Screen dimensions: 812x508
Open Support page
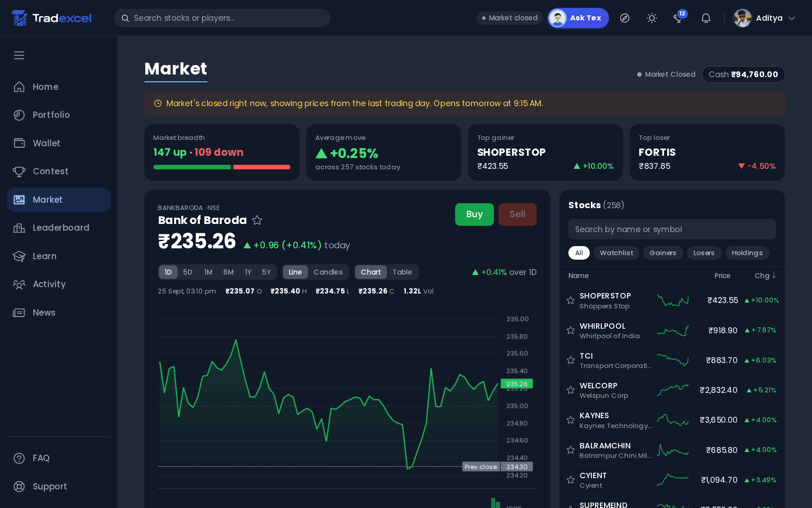coord(59,486)
